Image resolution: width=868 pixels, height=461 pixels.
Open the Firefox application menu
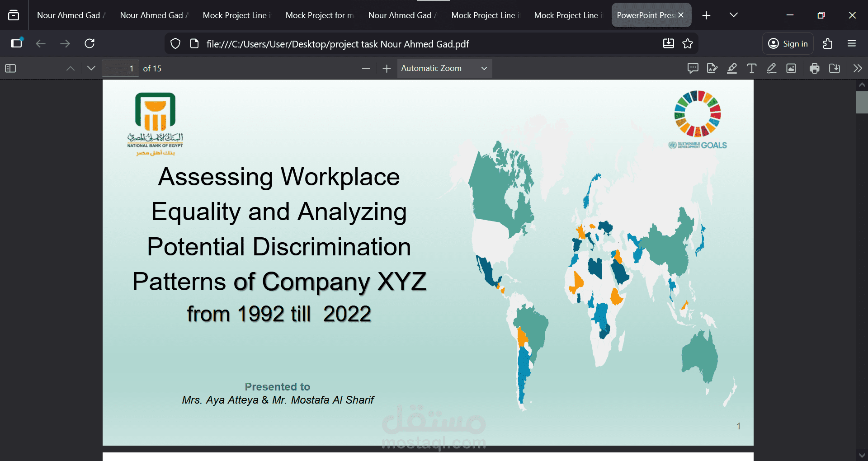852,43
